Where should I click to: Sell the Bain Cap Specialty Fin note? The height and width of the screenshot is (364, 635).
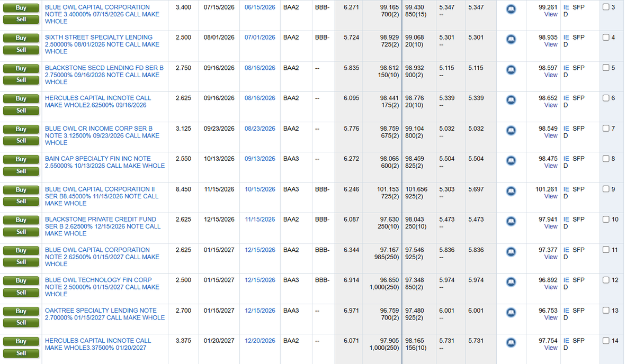[21, 171]
